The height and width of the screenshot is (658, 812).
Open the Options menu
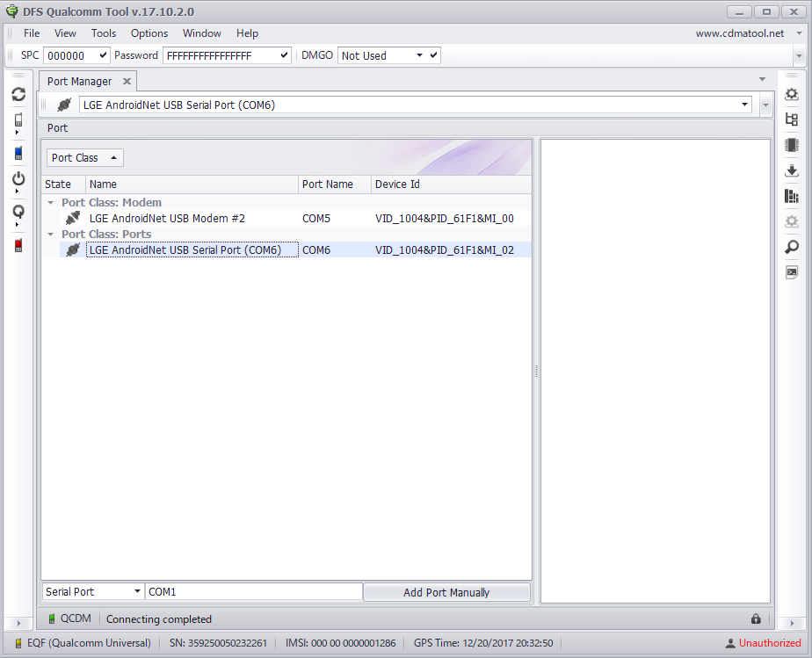(149, 33)
